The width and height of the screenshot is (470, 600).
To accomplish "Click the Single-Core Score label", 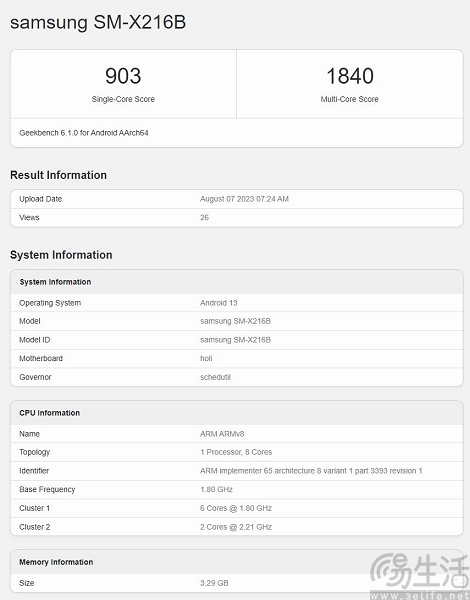I will (x=123, y=99).
